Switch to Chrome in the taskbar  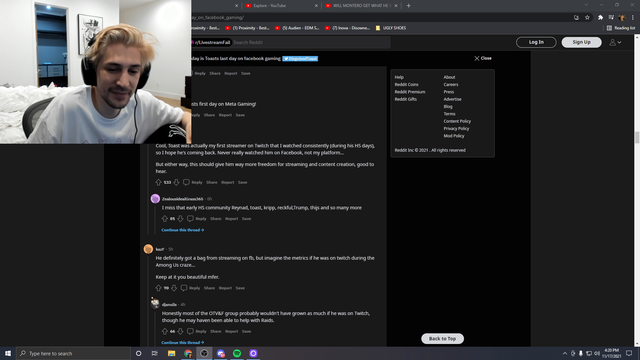tap(188, 353)
